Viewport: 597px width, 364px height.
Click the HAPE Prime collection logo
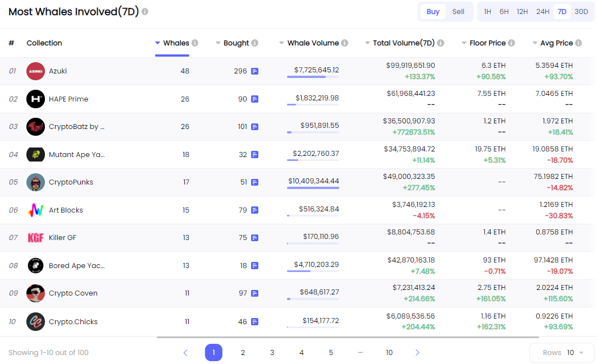pos(35,99)
